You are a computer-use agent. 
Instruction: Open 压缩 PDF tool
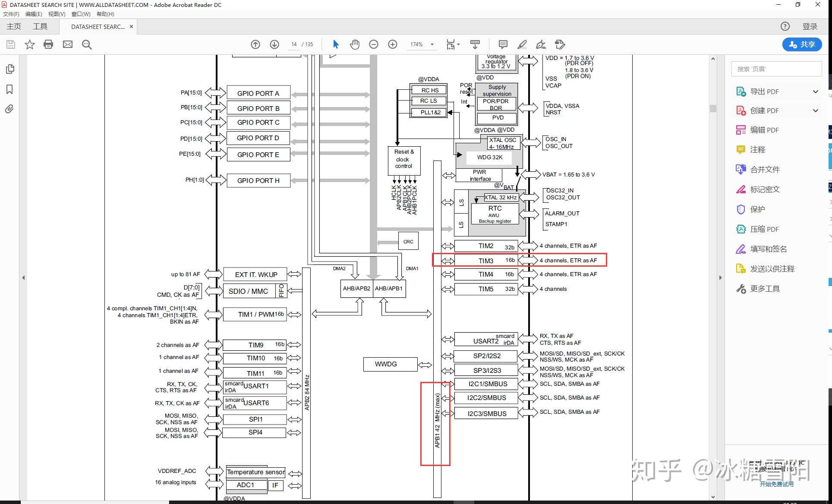tap(764, 229)
